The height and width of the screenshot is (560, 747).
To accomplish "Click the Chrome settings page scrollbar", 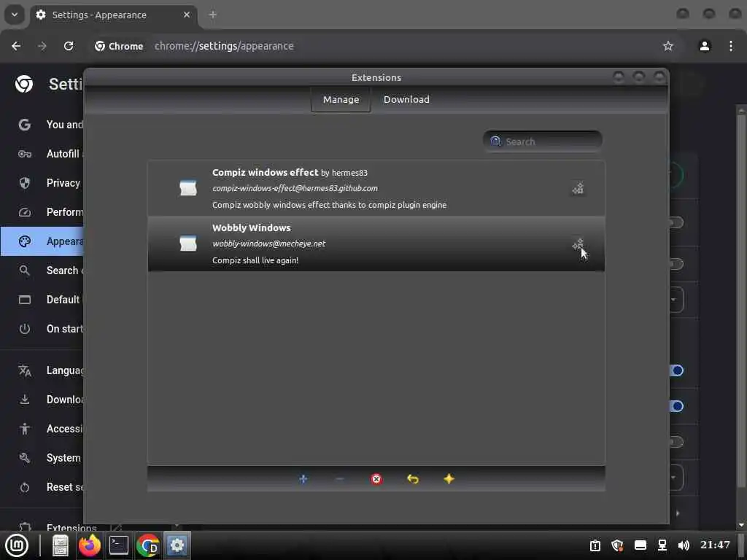I will click(741, 300).
